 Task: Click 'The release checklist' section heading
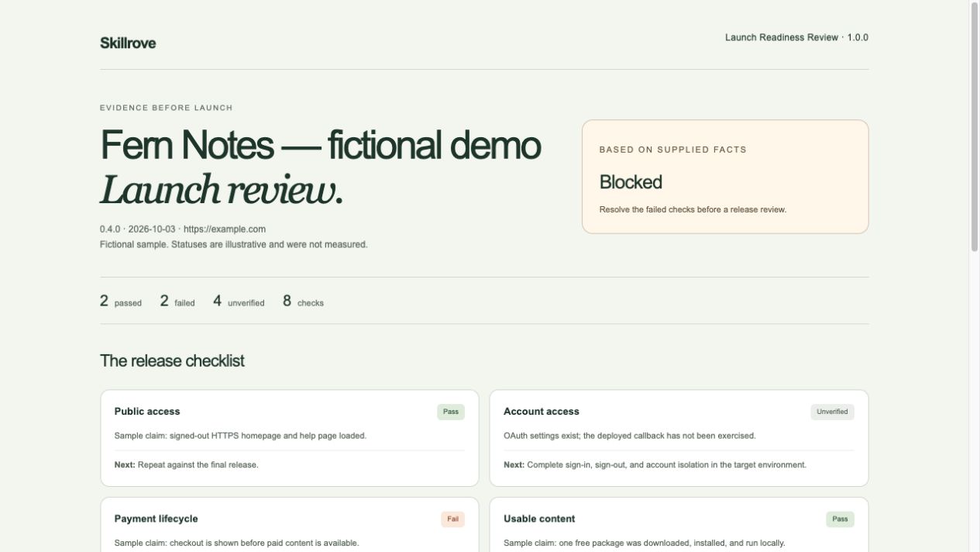tap(172, 361)
